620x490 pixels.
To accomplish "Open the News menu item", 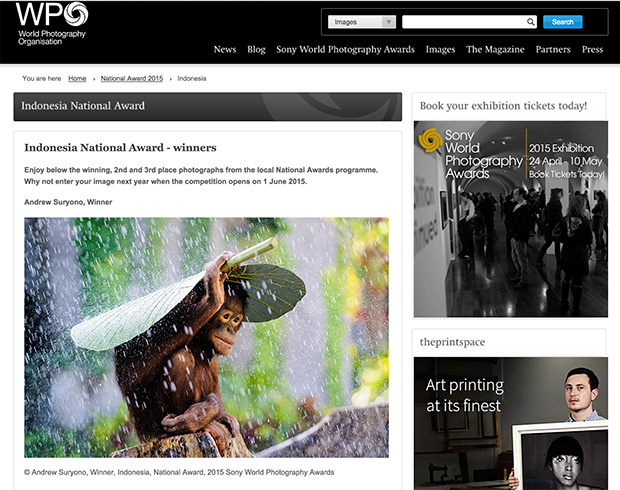I will click(x=225, y=49).
